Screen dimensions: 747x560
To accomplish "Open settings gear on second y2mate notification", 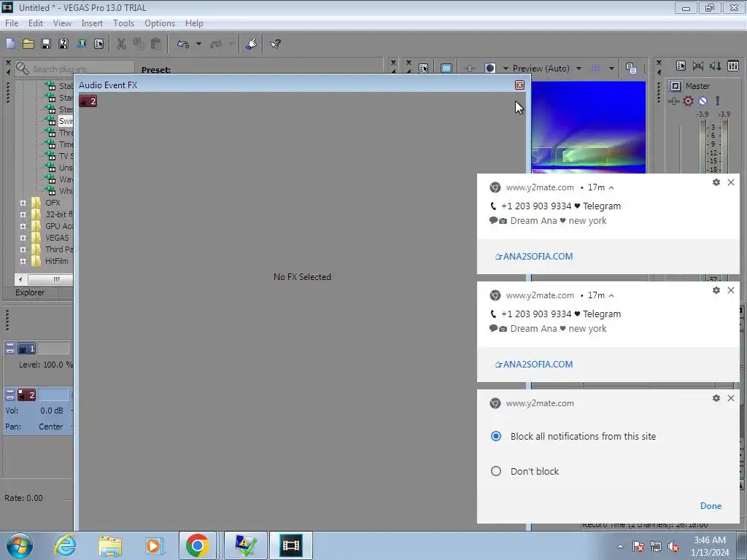I will pyautogui.click(x=716, y=290).
